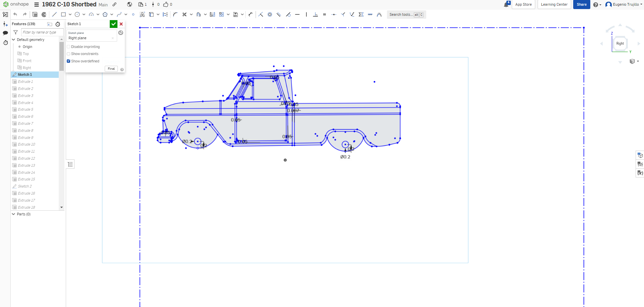
Task: Select the Trim scissors tool
Action: [184, 14]
